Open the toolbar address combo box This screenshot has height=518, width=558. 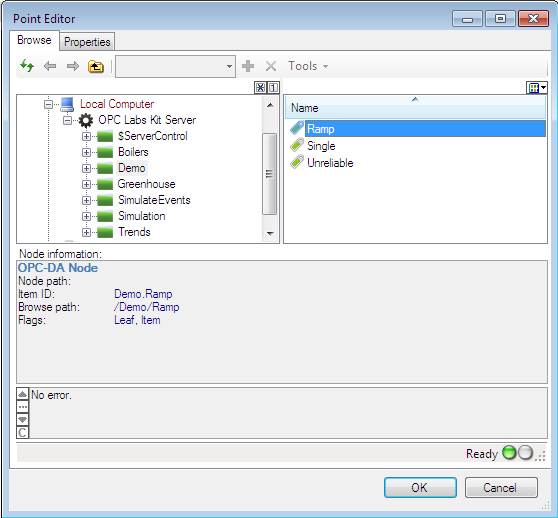coord(175,66)
